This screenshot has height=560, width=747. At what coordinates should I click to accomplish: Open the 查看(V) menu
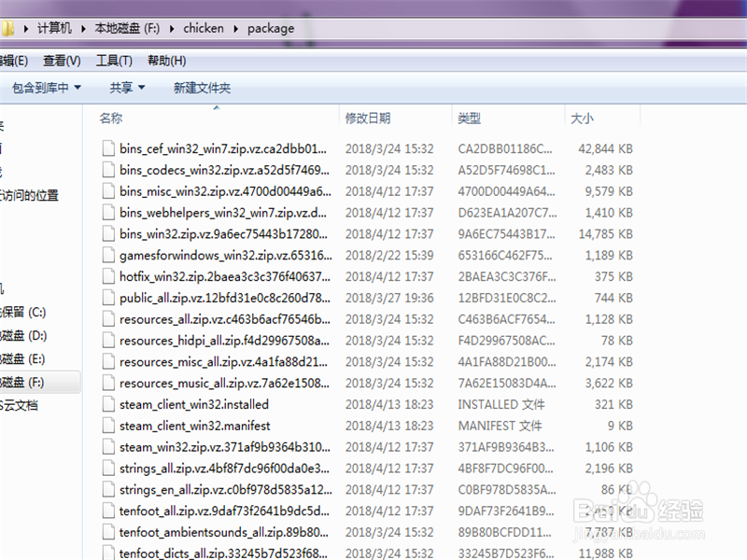coord(60,59)
